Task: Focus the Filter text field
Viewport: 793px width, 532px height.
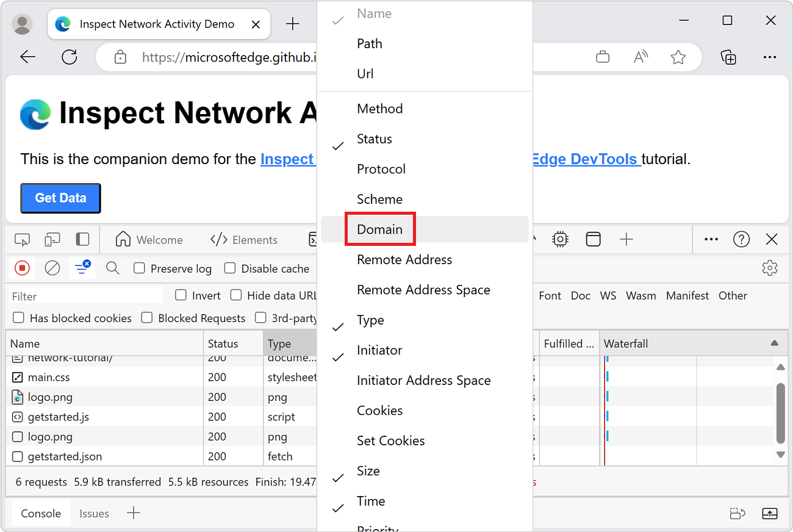Action: click(87, 296)
